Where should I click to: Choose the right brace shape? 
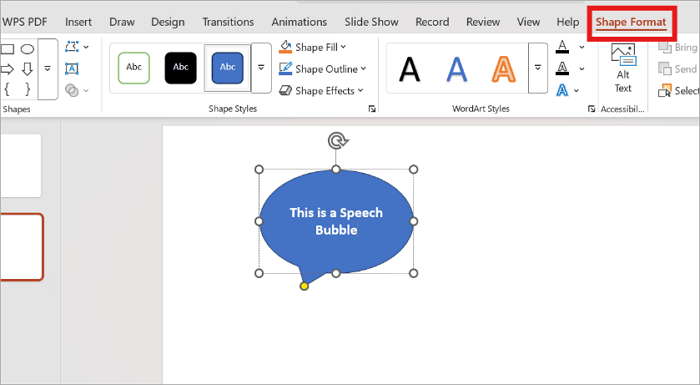point(27,89)
